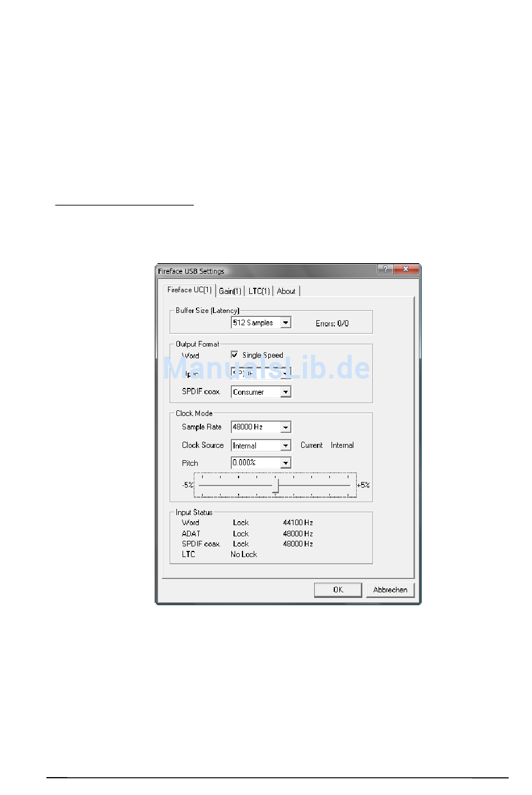Open the Buffer Size dropdown
Viewport: 532px width, 795px height.
point(286,323)
